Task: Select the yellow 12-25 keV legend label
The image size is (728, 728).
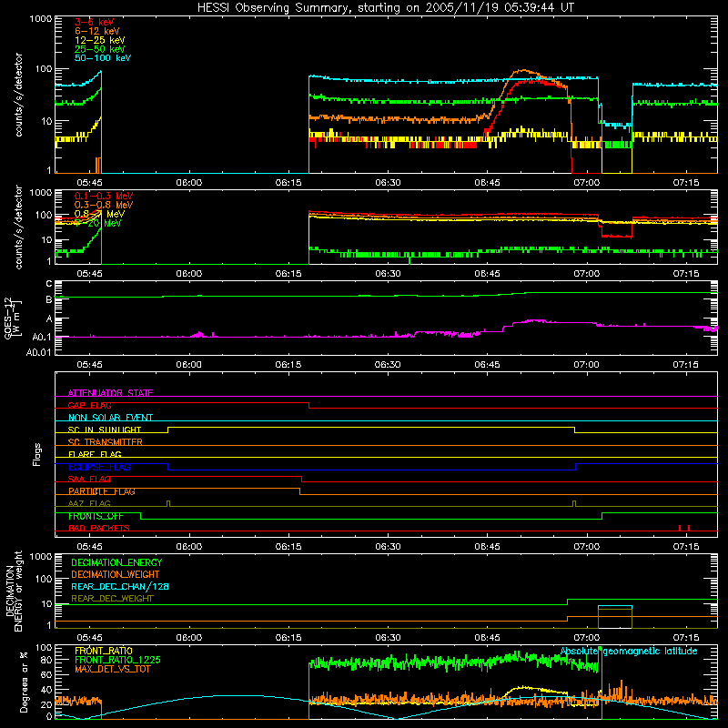Action: (99, 40)
